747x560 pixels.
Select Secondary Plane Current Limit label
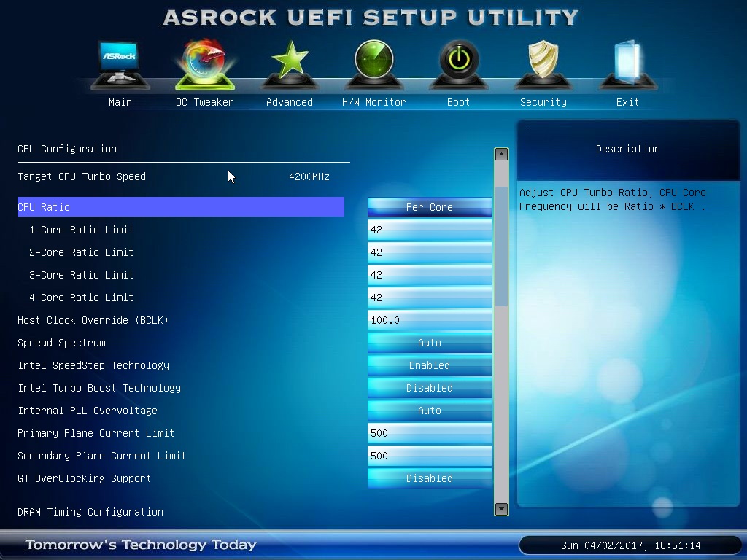point(101,456)
